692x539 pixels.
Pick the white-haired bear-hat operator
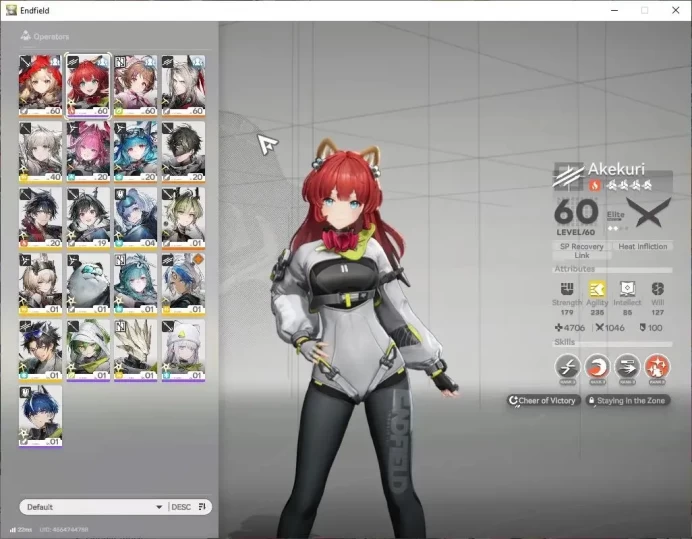coord(183,351)
